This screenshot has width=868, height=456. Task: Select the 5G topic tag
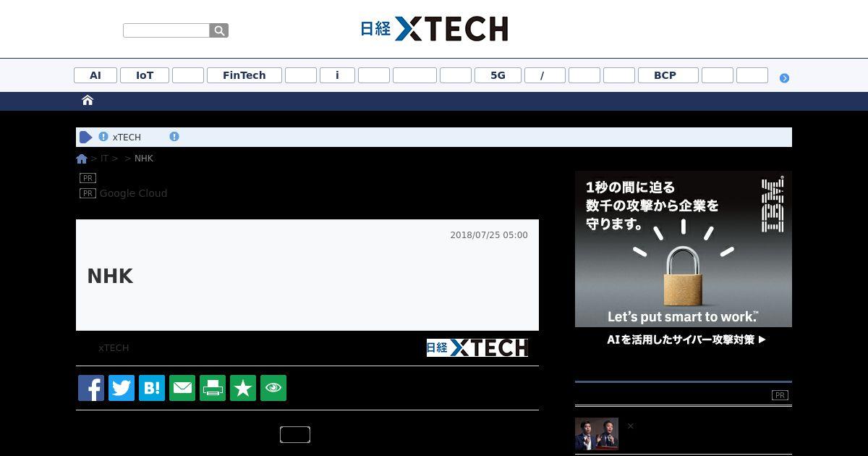pos(498,75)
